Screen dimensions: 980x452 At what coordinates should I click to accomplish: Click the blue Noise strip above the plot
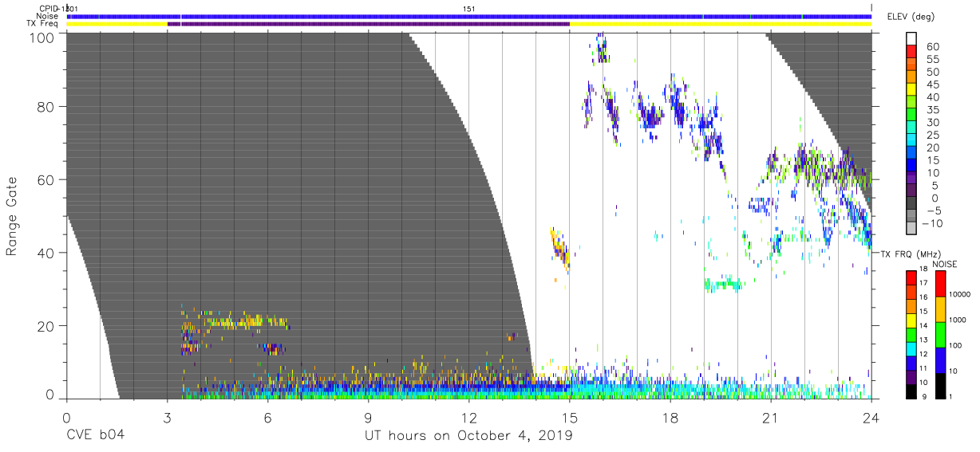pos(469,16)
